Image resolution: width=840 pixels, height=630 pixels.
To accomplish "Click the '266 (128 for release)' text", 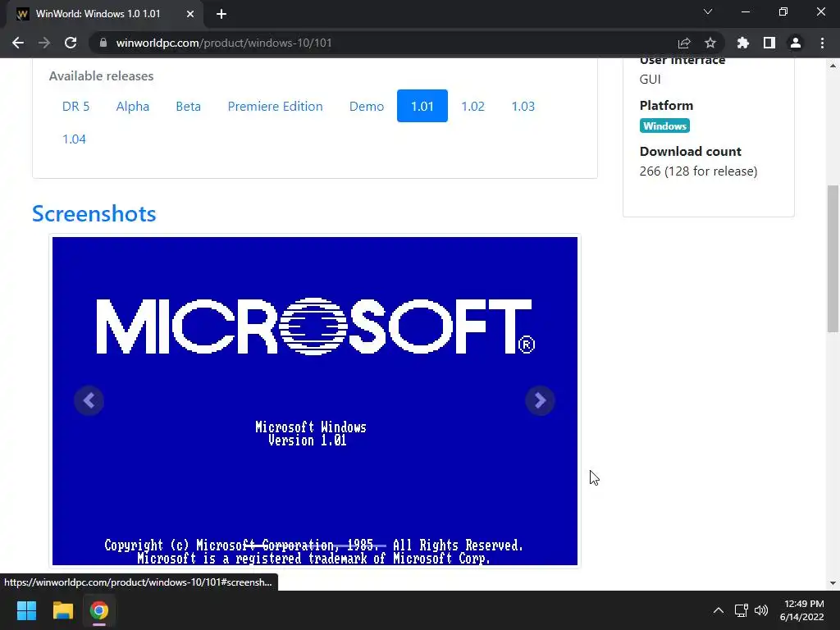I will [698, 171].
